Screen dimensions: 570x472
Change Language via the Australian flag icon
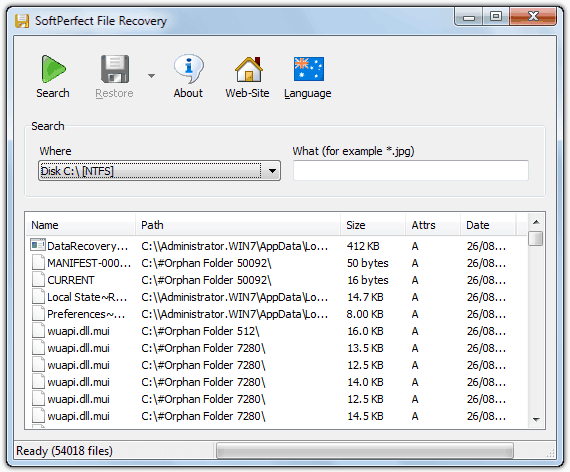tap(309, 69)
